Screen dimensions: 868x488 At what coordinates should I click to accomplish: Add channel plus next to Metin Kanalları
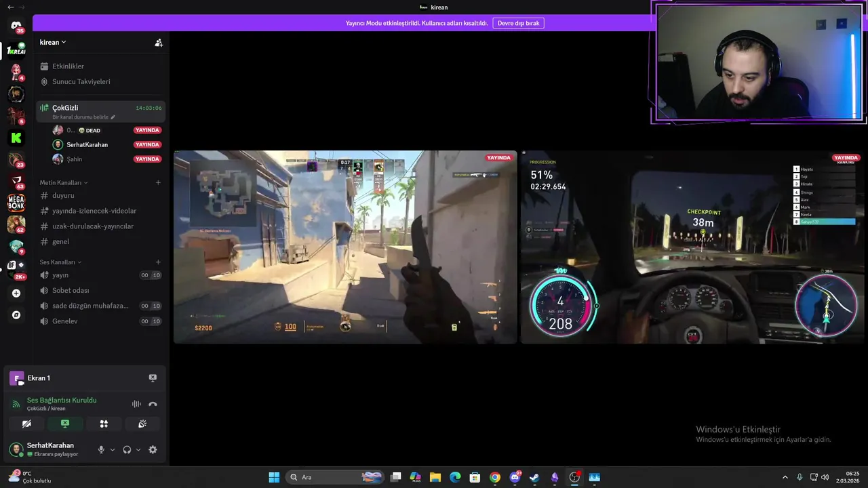click(158, 182)
